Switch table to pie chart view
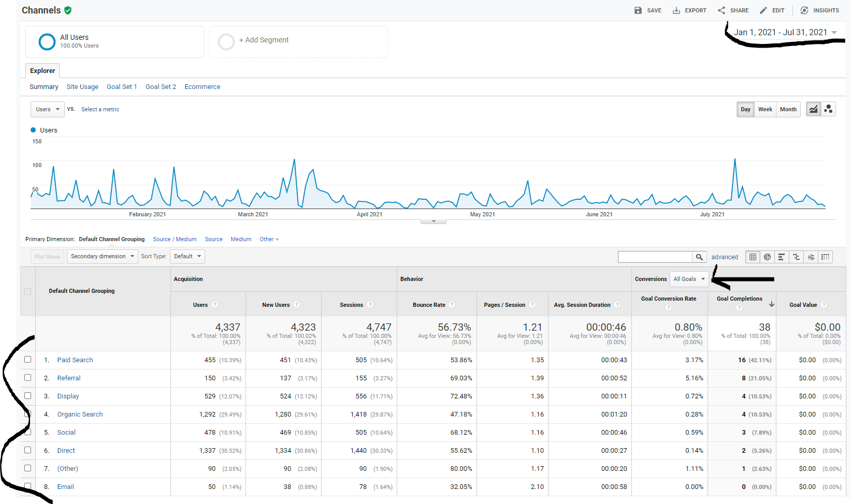This screenshot has height=504, width=851. (x=767, y=257)
